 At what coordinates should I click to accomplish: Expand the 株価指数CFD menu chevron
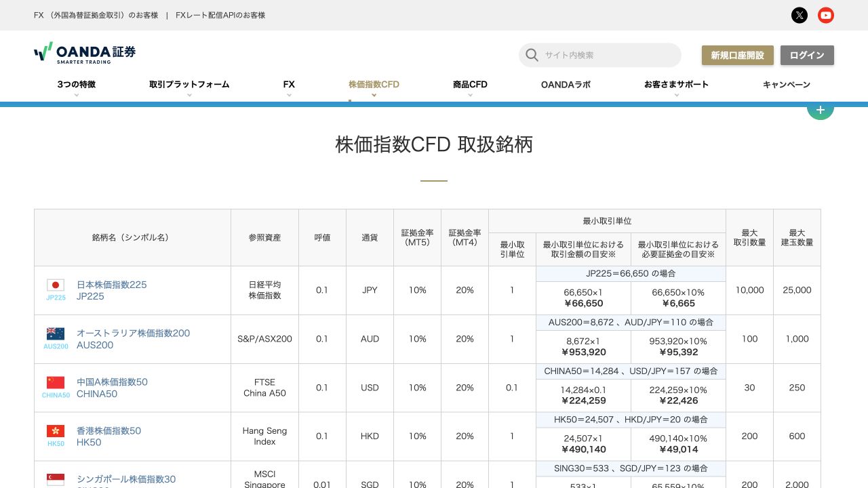(374, 96)
